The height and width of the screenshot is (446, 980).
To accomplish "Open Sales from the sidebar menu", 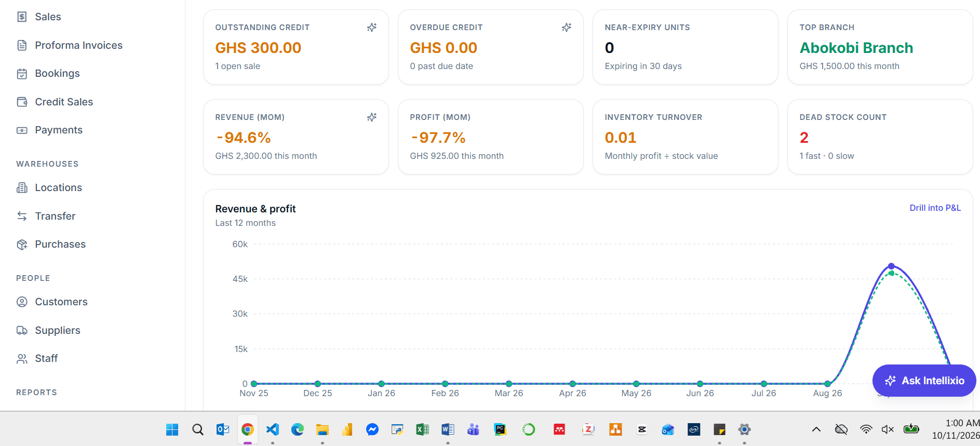I will click(x=48, y=17).
